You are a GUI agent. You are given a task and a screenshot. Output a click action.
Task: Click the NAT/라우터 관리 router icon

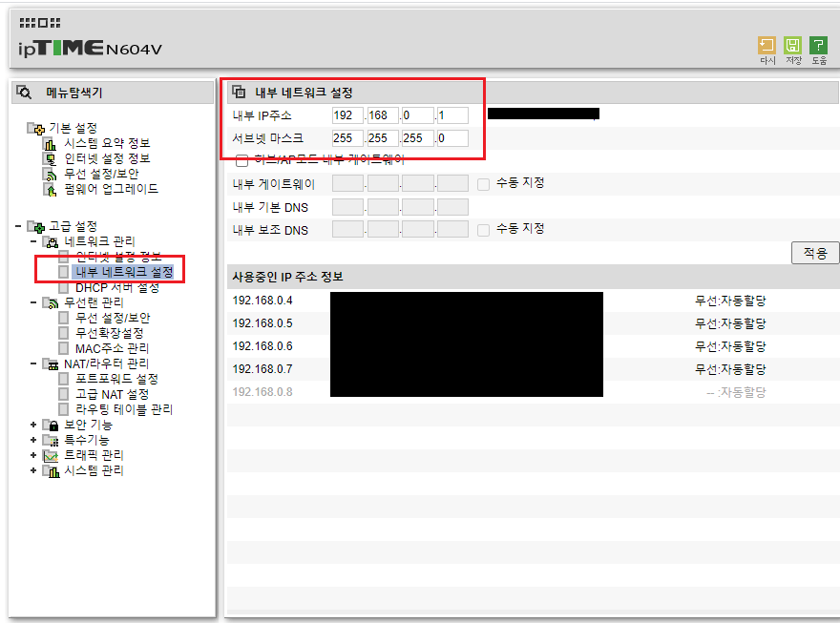point(51,364)
